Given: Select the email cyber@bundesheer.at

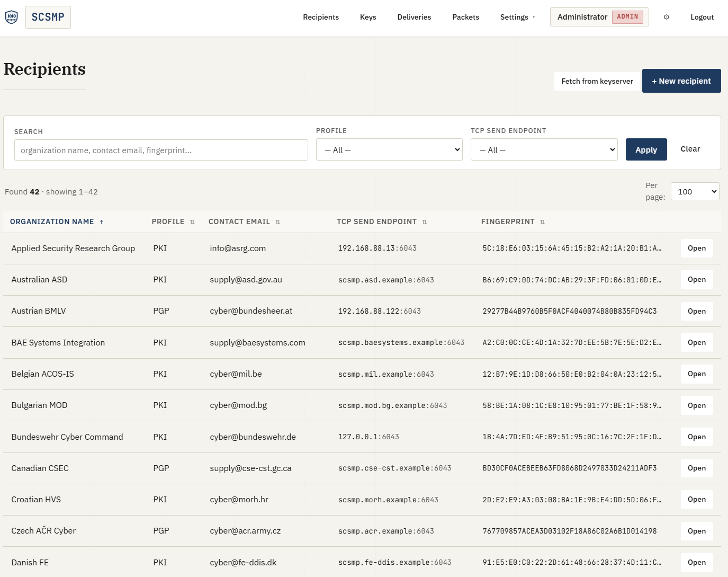Looking at the screenshot, I should click(x=251, y=310).
